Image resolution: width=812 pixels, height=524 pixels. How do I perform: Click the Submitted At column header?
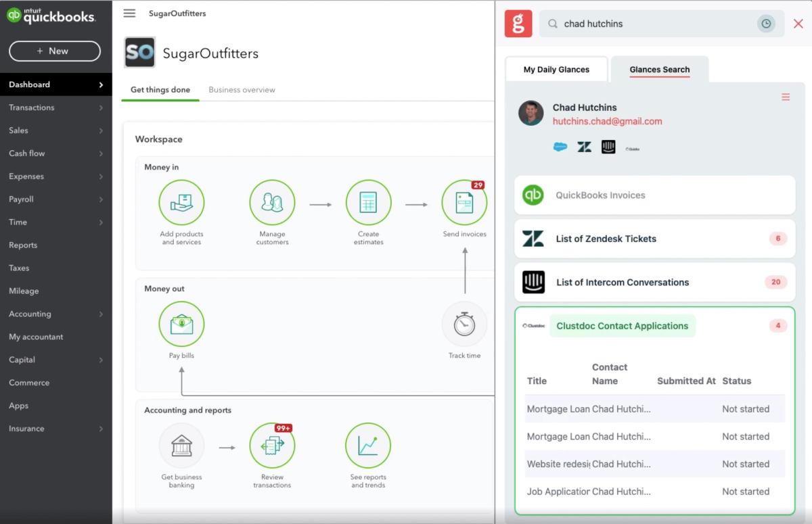(x=686, y=381)
